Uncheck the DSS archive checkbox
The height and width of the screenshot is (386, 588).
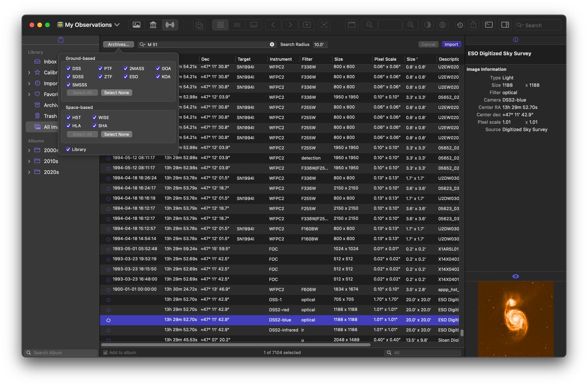point(68,68)
